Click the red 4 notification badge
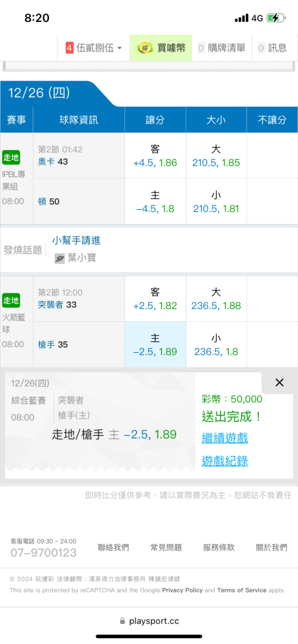 [69, 48]
